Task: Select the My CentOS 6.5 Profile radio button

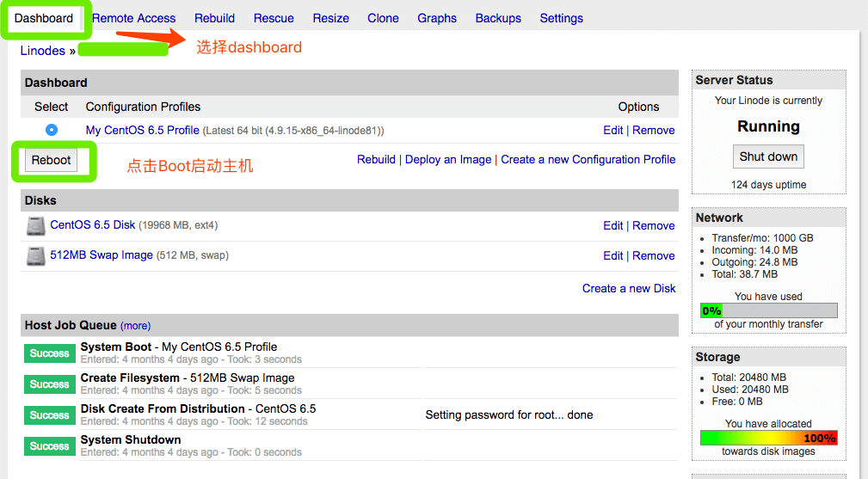Action: 52,130
